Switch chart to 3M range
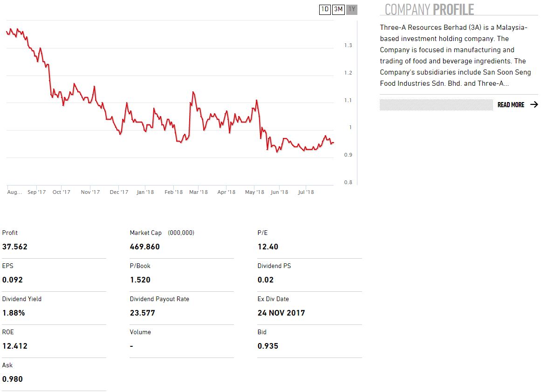 (x=338, y=9)
